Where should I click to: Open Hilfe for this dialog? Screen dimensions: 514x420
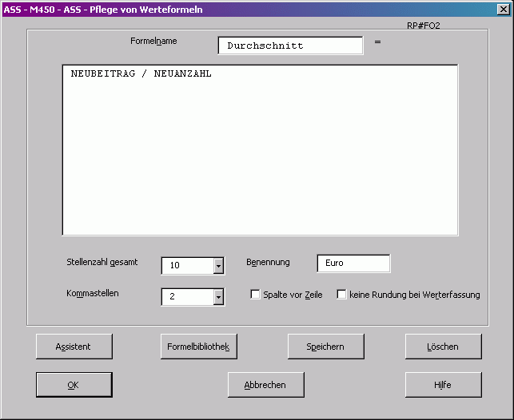443,385
